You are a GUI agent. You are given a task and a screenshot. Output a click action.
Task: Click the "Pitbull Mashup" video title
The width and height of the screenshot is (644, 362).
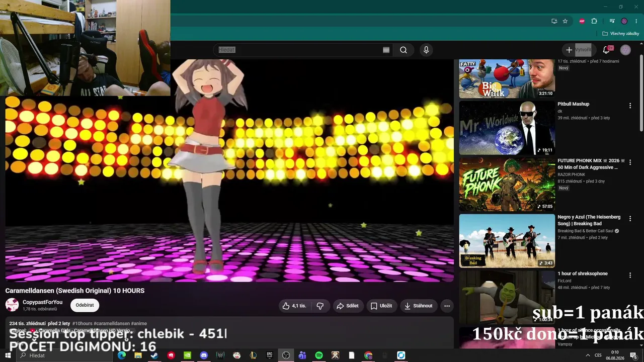point(573,104)
